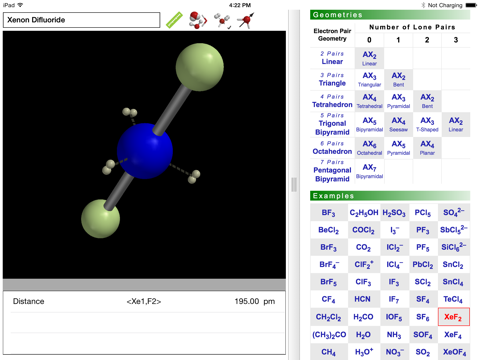The width and height of the screenshot is (480, 360).
Task: Choose AX2 Bent geometry under Tetrahedron
Action: (427, 101)
